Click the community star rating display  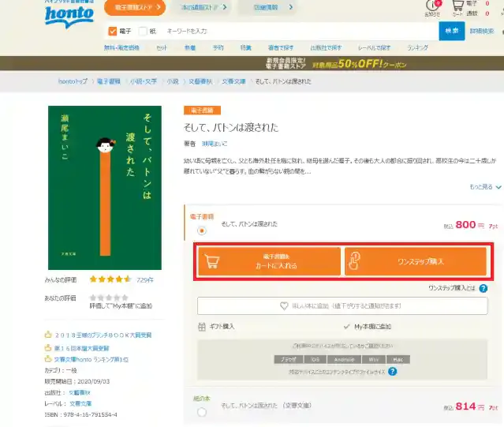coord(110,279)
